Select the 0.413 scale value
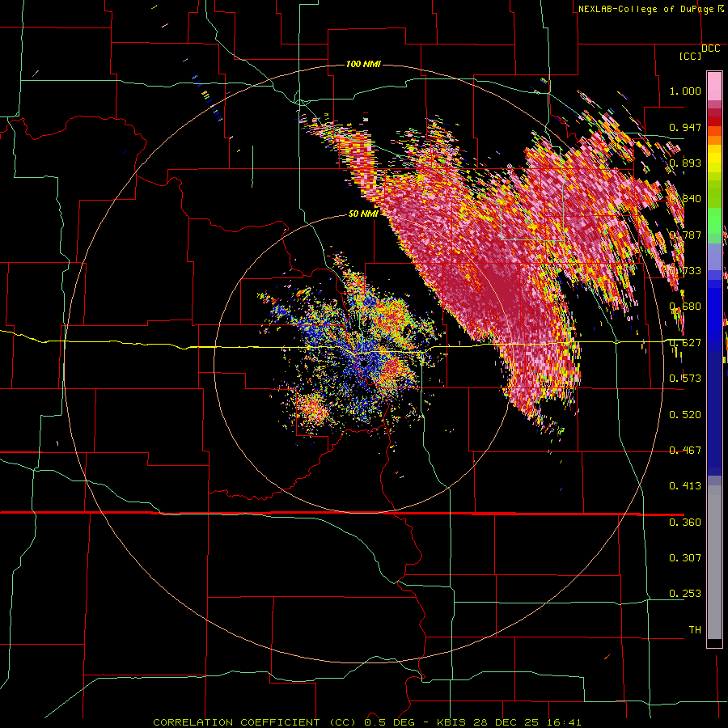 pos(685,486)
